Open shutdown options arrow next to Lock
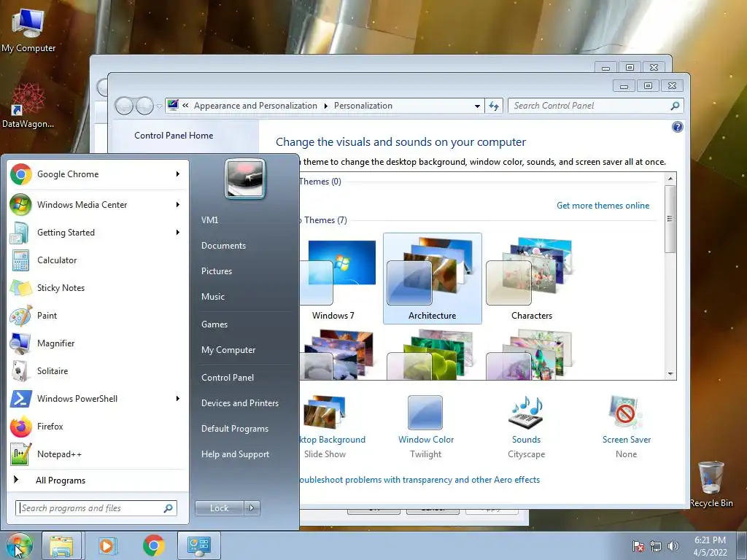Viewport: 747px width, 560px height. (x=252, y=508)
